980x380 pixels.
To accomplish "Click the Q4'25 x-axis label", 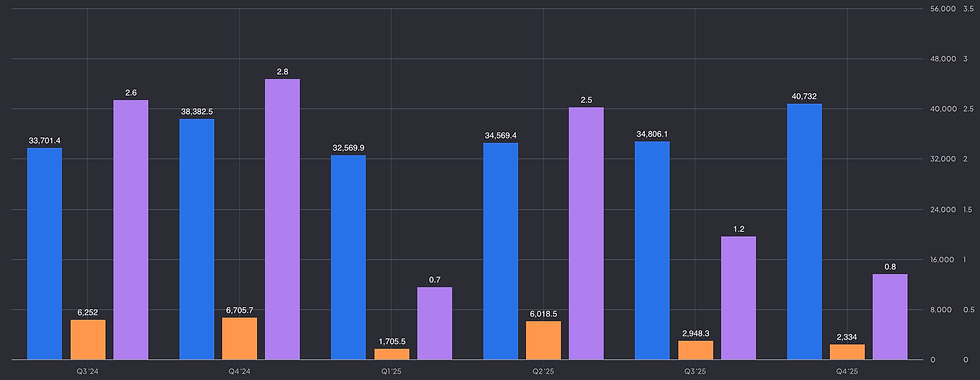I will [x=847, y=371].
